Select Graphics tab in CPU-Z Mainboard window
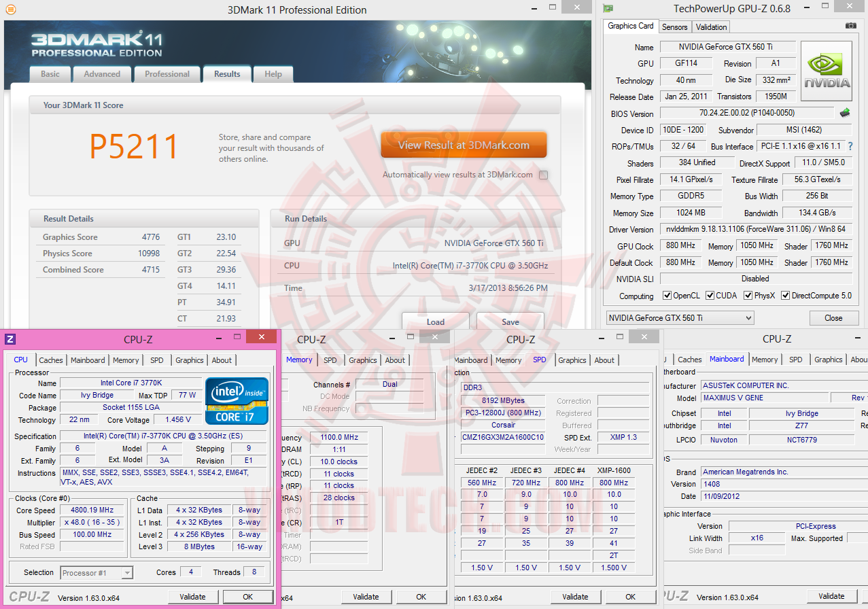Viewport: 868px width, 609px height. [x=829, y=360]
